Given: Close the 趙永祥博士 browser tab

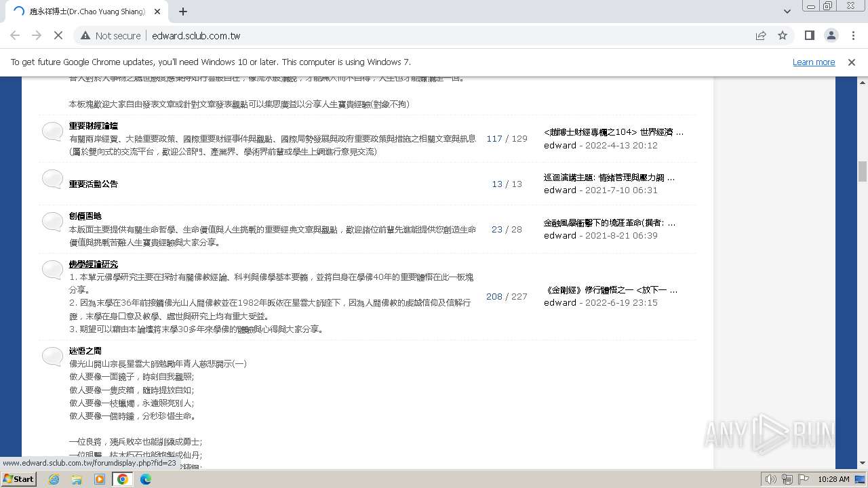Looking at the screenshot, I should click(x=157, y=12).
